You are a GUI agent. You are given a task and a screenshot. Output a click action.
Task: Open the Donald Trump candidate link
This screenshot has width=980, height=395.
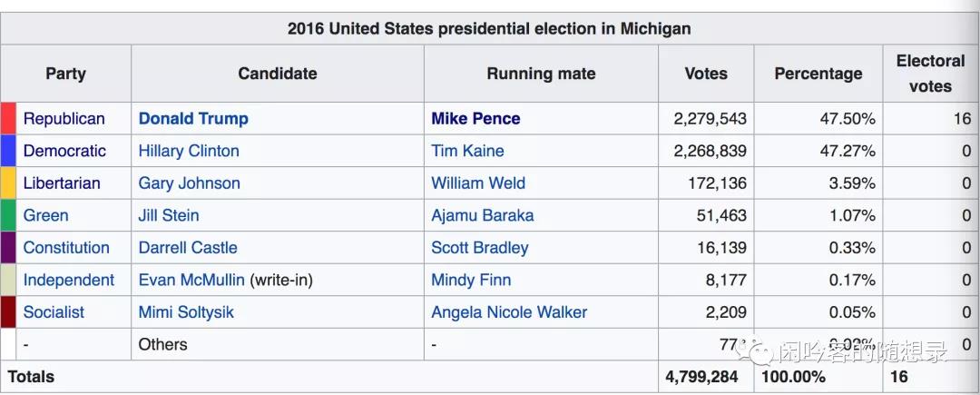(193, 119)
